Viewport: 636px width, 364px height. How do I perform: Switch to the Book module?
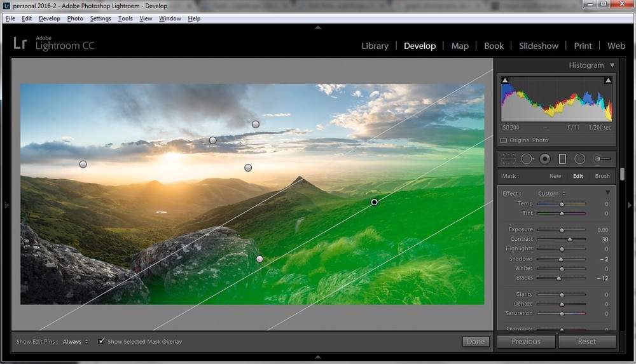[x=494, y=46]
